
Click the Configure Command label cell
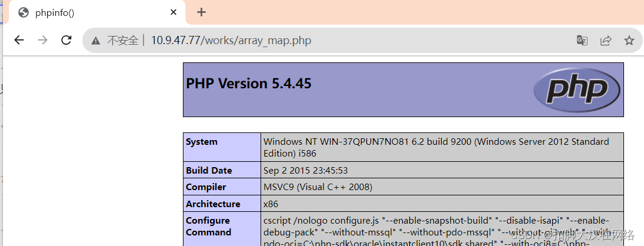point(222,229)
